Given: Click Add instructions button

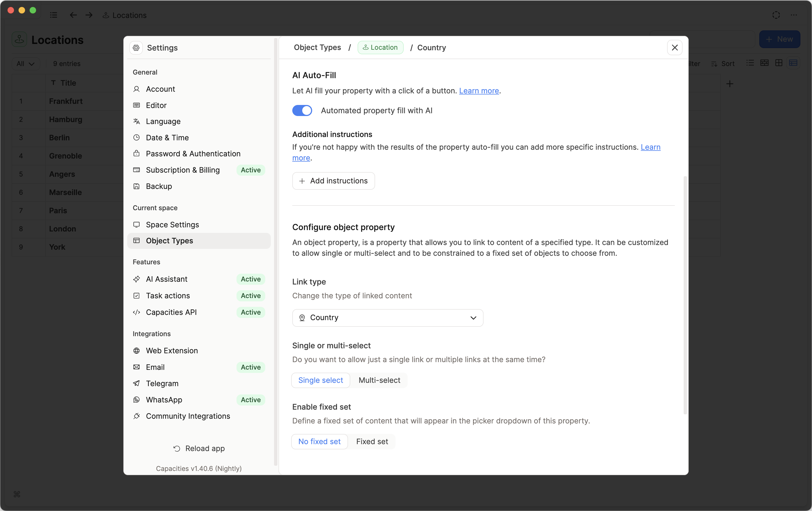Looking at the screenshot, I should [333, 181].
